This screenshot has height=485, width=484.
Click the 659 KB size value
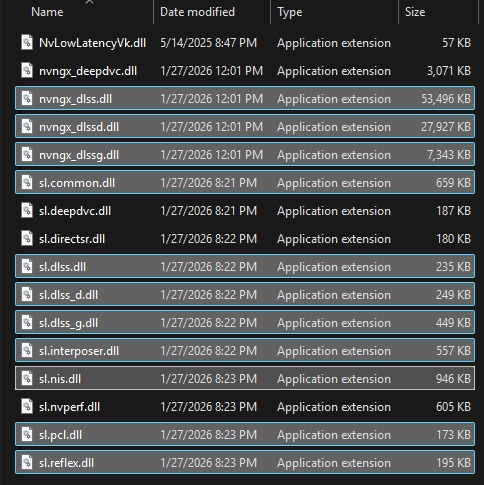pyautogui.click(x=453, y=183)
